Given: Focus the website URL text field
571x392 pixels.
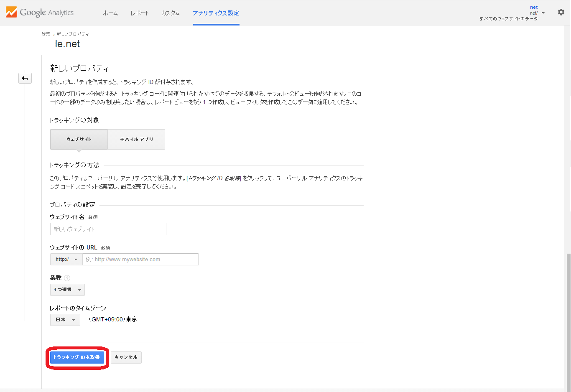Looking at the screenshot, I should (140, 260).
